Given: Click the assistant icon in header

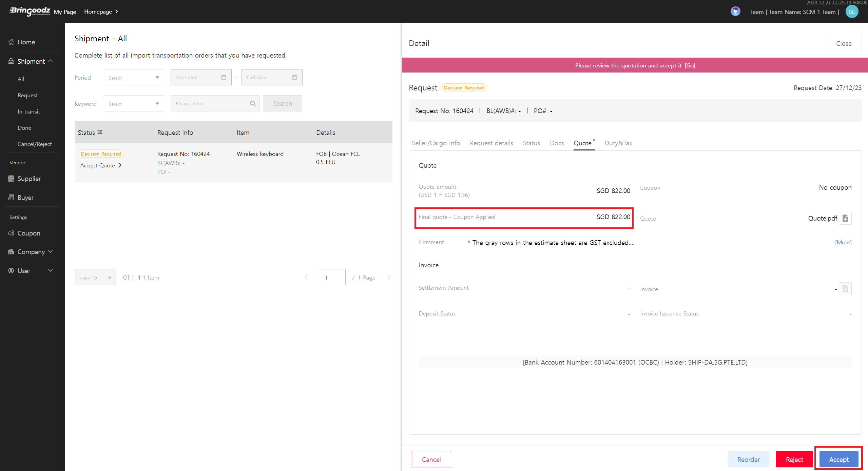Looking at the screenshot, I should click(735, 12).
